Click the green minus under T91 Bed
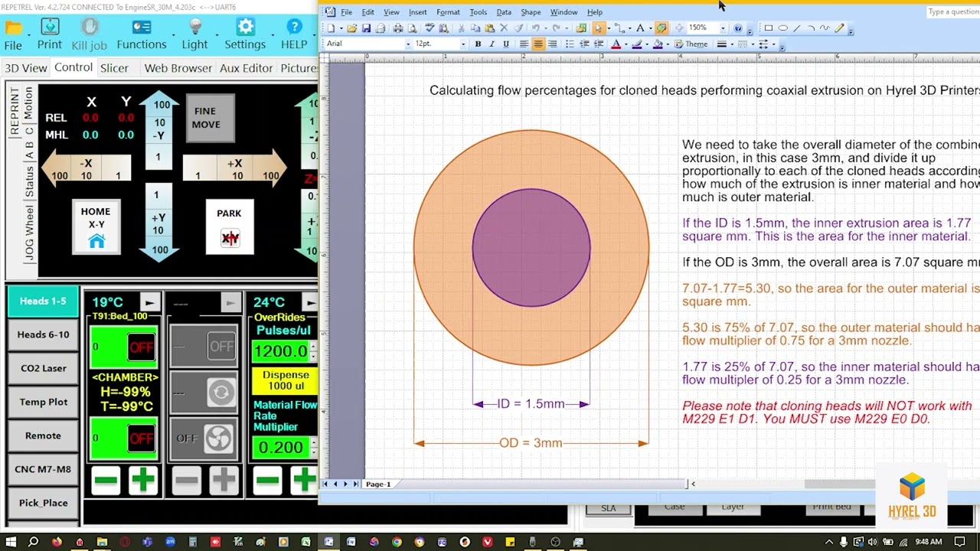 pos(106,481)
